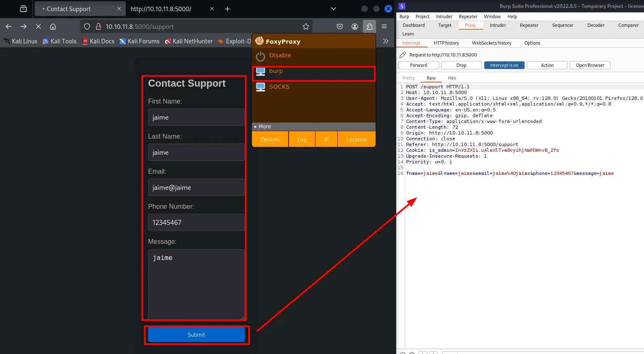Open the HTTP history subtab
The height and width of the screenshot is (354, 644).
pyautogui.click(x=446, y=43)
